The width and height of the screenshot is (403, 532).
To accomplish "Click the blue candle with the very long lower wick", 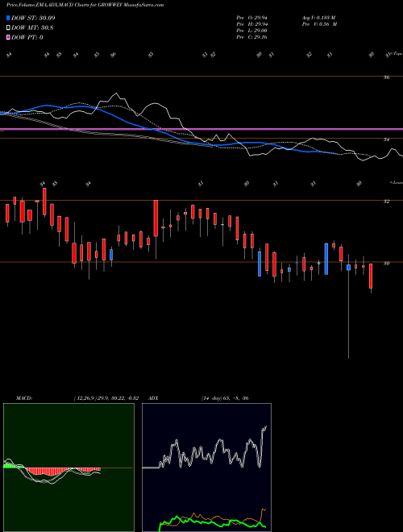I will pos(348,268).
